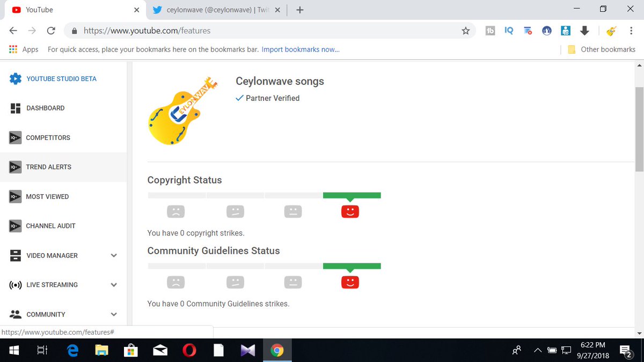Image resolution: width=644 pixels, height=362 pixels.
Task: Launch Microsoft Edge from taskbar
Action: tap(72, 350)
